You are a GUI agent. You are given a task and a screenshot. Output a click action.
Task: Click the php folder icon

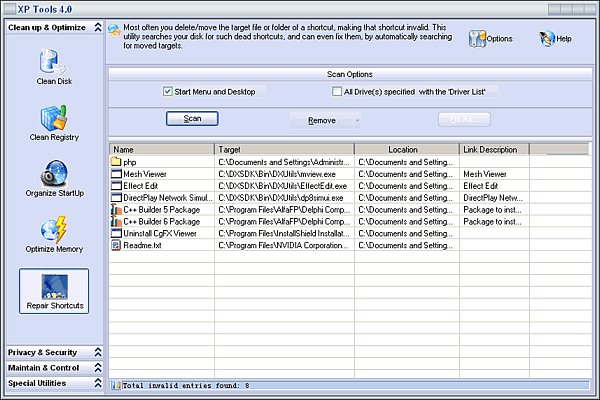[x=116, y=162]
